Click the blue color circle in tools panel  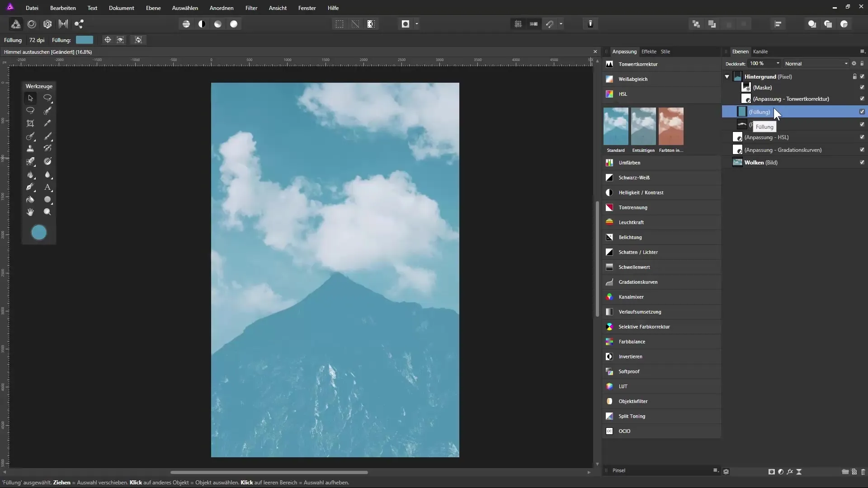point(39,233)
